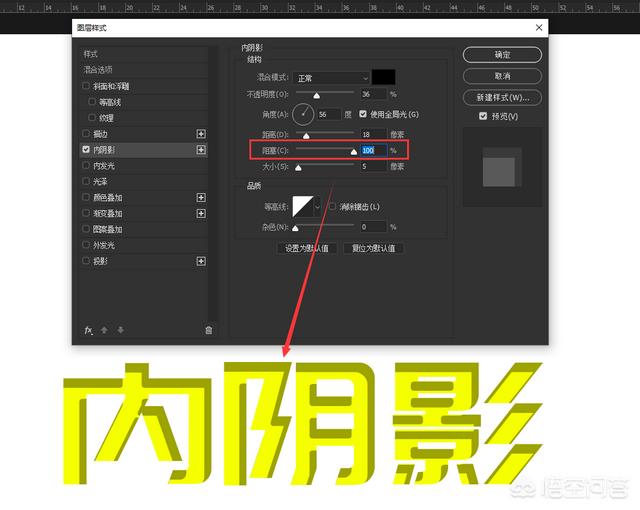Viewport: 640px width, 510px height.
Task: Enable 消除锯齿 checkbox
Action: point(333,206)
